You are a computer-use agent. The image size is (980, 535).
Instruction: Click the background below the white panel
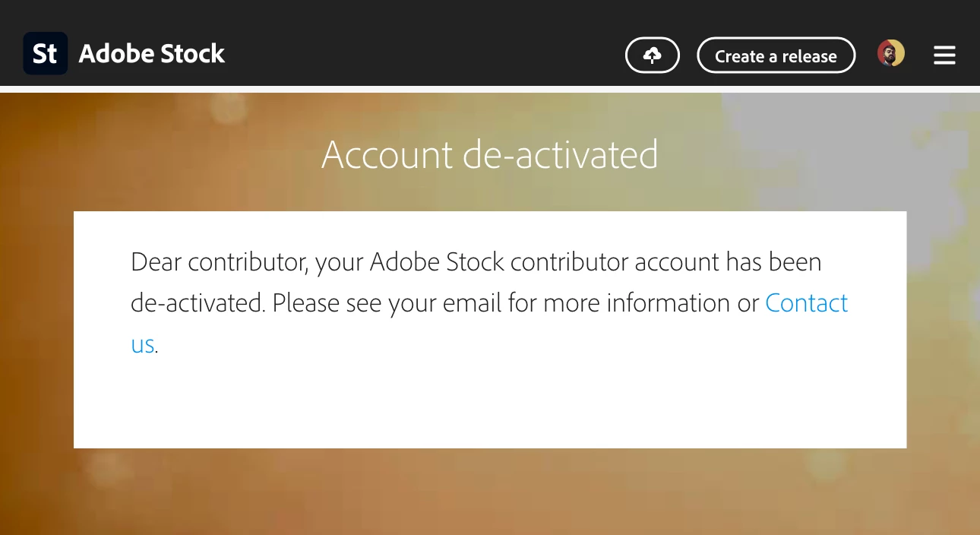[x=489, y=494]
